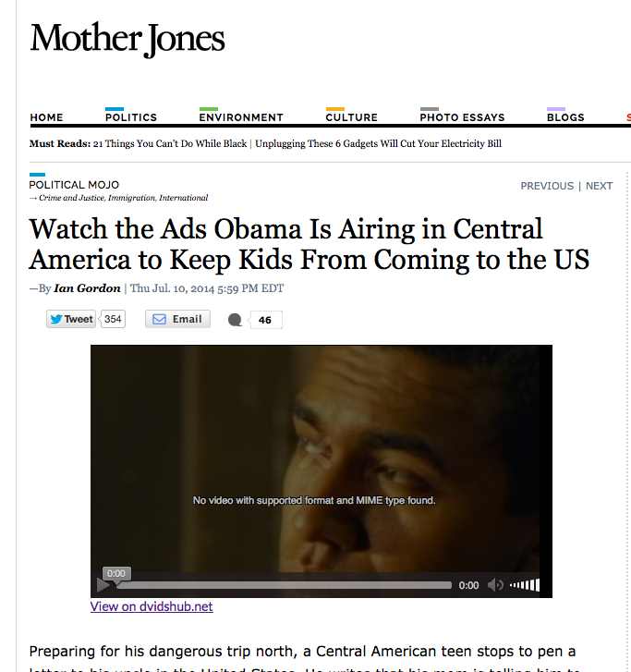
Task: Open the Politics section tab
Action: tap(131, 117)
